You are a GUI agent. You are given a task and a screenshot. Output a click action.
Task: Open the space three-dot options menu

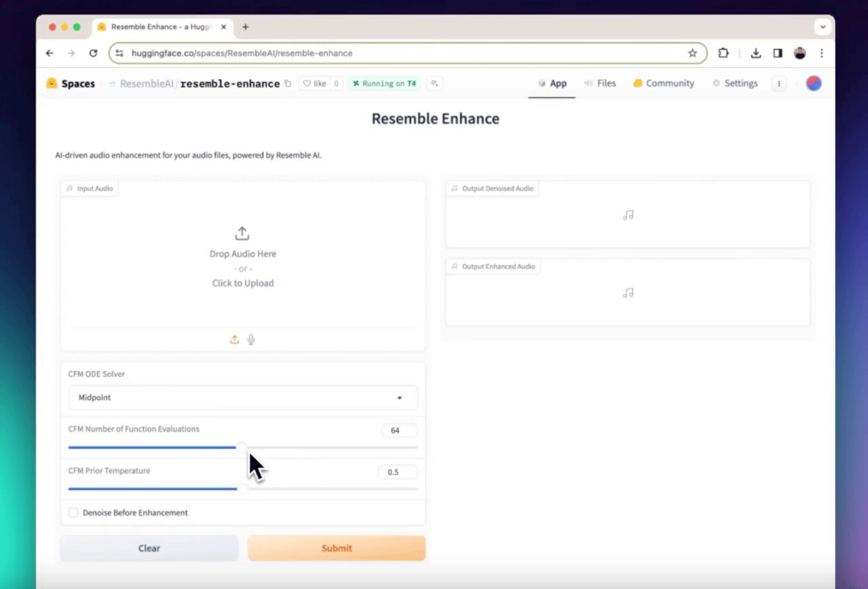[x=779, y=83]
